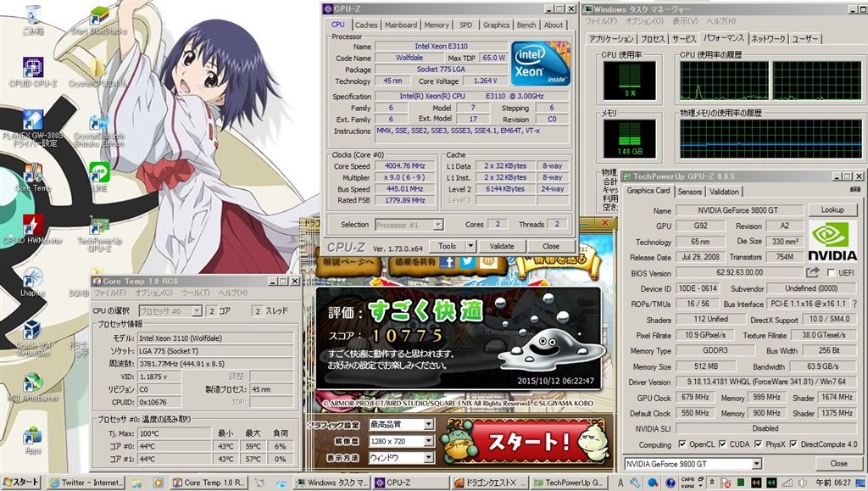Toggle the CUDA checkbox in GPU-Z

pyautogui.click(x=722, y=444)
